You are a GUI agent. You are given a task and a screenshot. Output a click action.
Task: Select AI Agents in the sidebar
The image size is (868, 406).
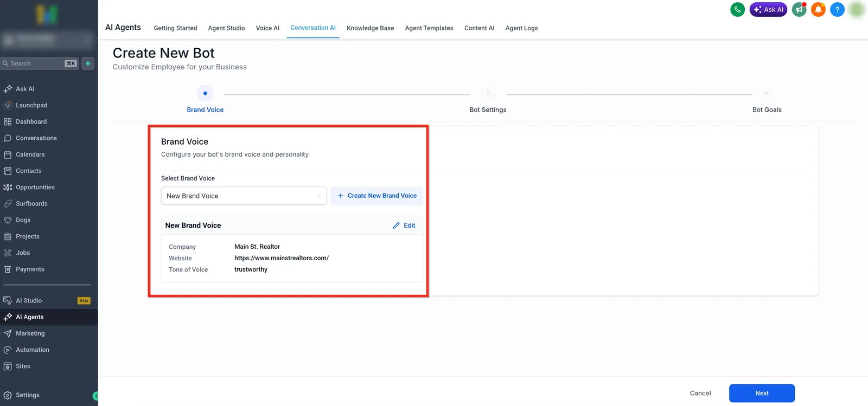[49, 317]
